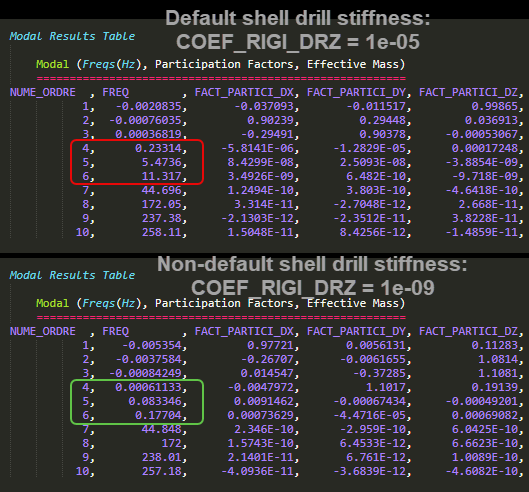Click frequency value 11.317 in red box
Screen dimensions: 529x492
(x=162, y=176)
